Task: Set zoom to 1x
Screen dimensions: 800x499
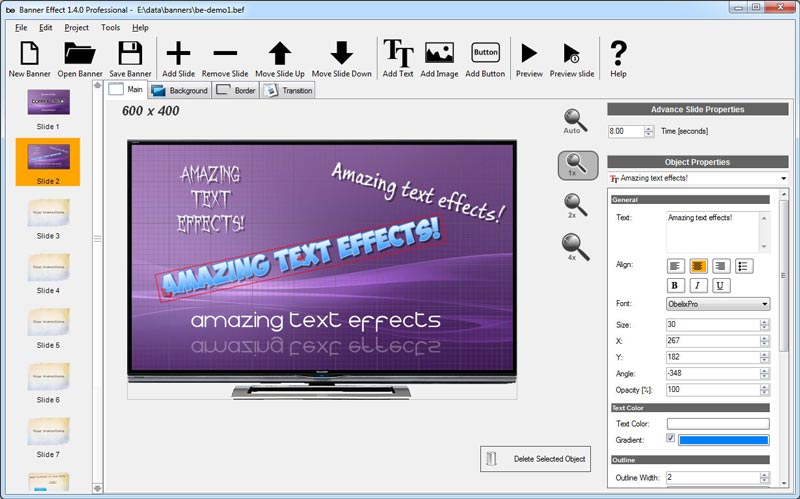Action: coord(578,165)
